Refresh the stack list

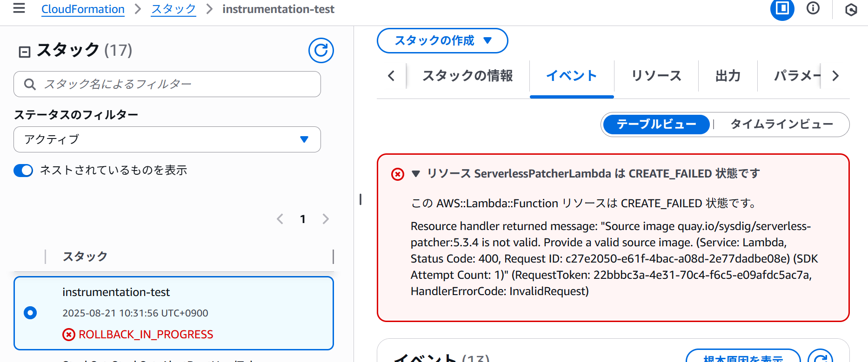click(321, 50)
